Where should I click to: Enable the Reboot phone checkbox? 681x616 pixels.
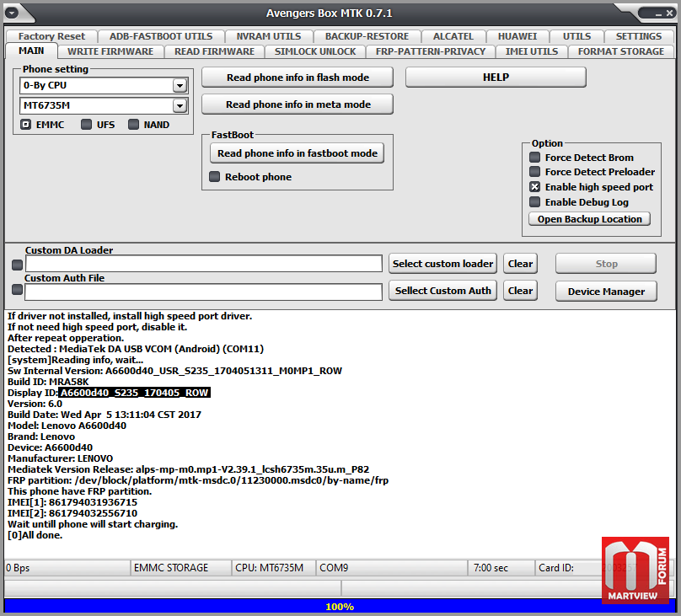(x=215, y=177)
